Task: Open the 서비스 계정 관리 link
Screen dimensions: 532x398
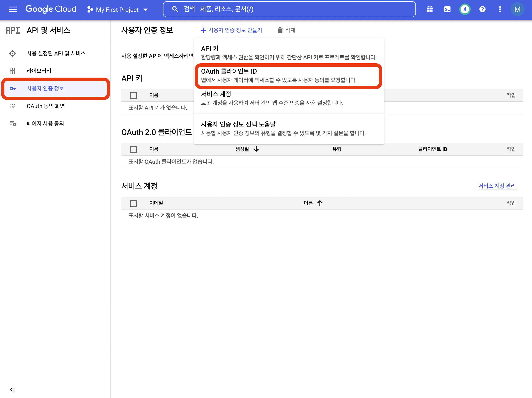Action: click(497, 186)
